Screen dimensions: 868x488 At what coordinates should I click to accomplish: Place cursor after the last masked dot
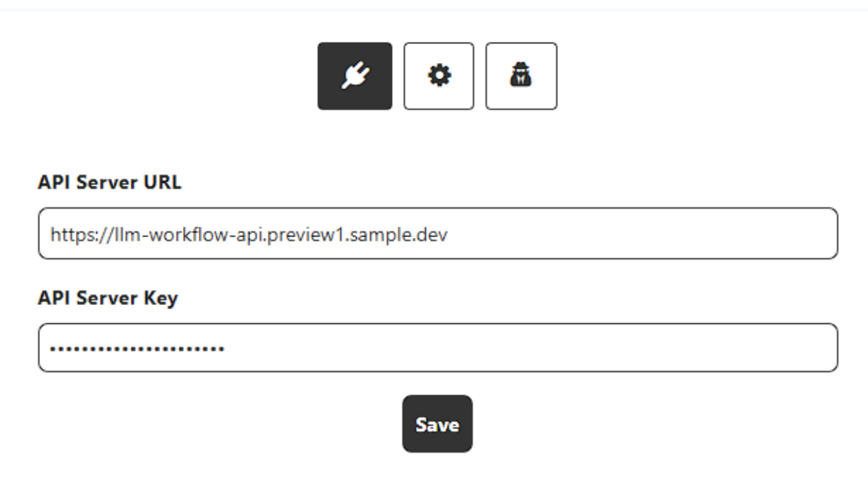[226, 349]
